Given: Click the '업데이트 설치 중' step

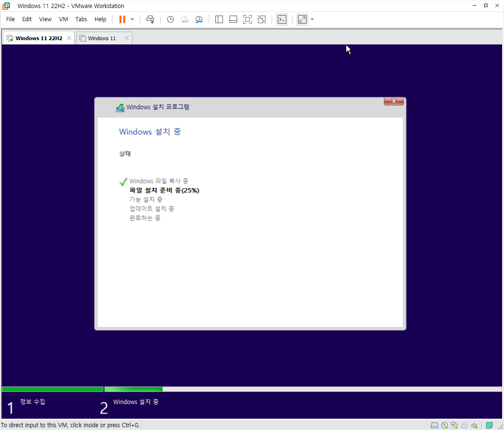Looking at the screenshot, I should click(152, 209).
